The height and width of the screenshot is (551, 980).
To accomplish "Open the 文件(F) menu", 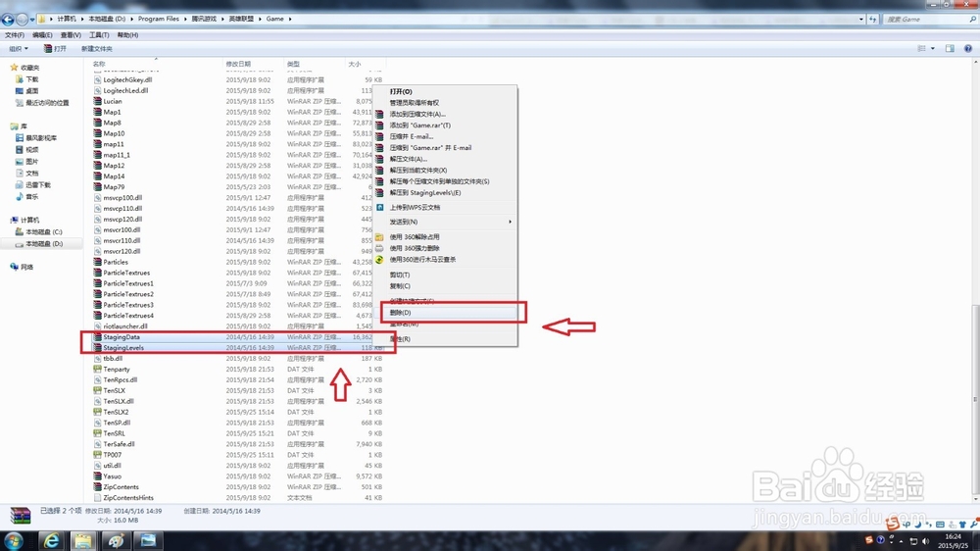I will 15,35.
